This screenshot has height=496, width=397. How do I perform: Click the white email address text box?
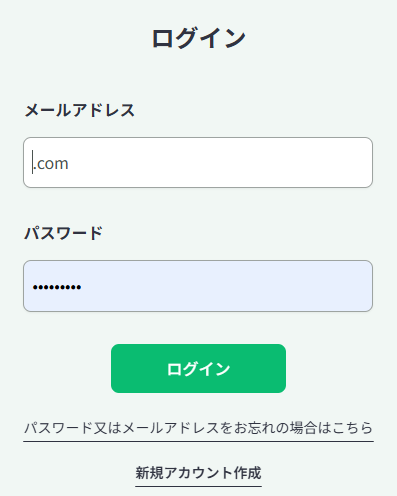pyautogui.click(x=198, y=162)
